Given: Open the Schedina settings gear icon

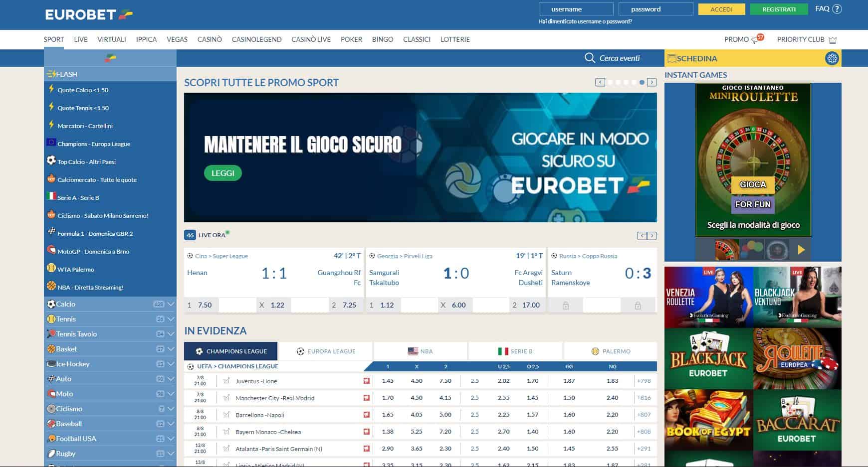Looking at the screenshot, I should 832,58.
